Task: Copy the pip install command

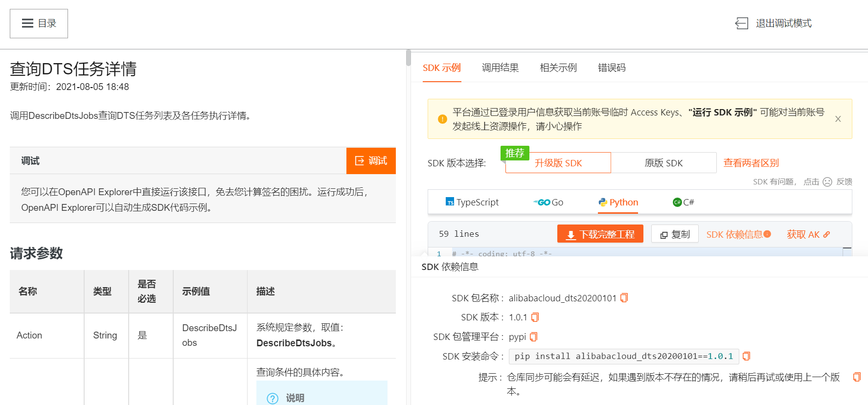Action: click(746, 356)
